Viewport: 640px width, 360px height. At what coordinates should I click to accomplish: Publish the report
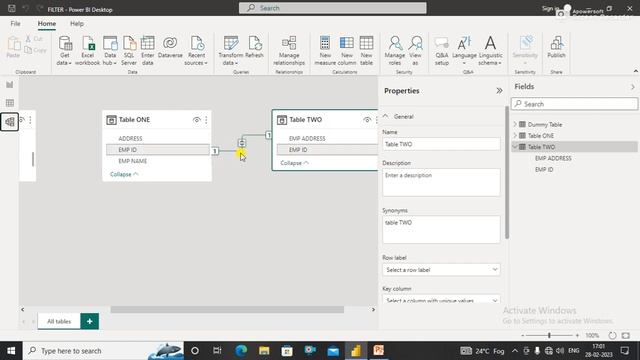click(x=556, y=47)
